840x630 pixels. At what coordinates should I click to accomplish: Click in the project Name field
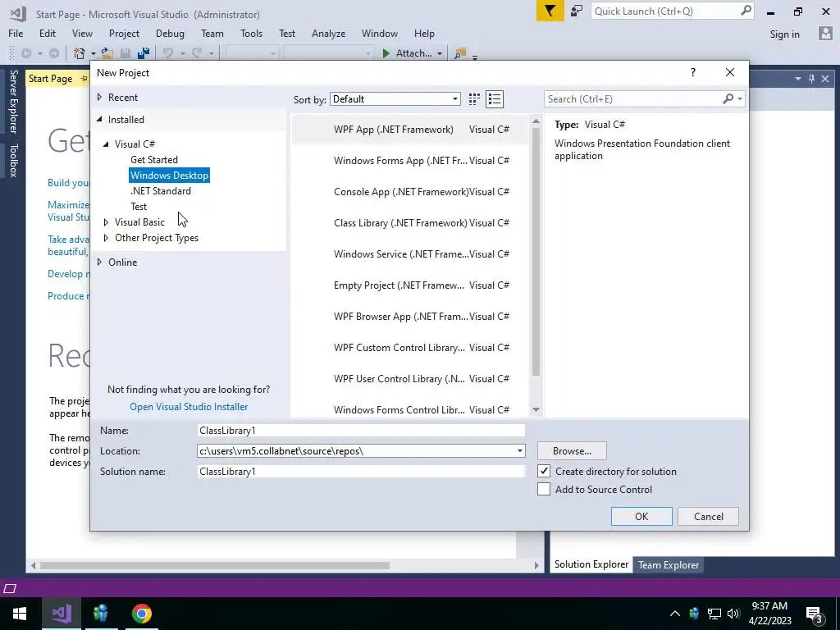pos(361,430)
